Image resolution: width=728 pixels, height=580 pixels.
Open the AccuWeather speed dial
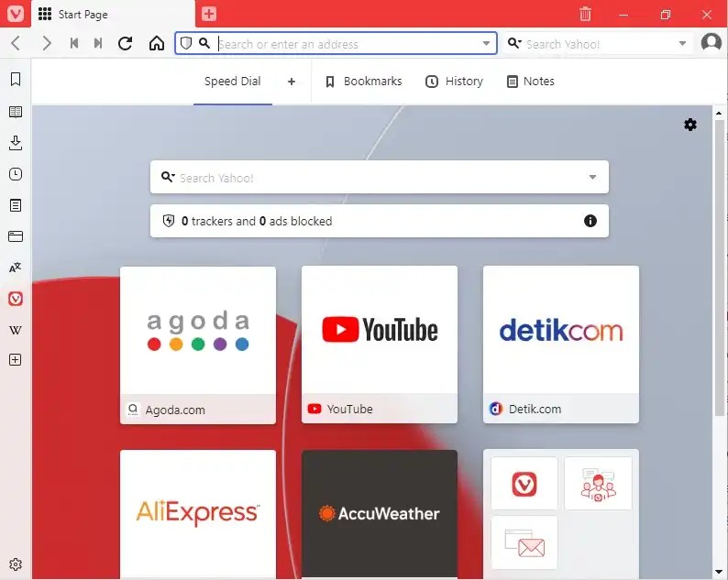click(380, 514)
